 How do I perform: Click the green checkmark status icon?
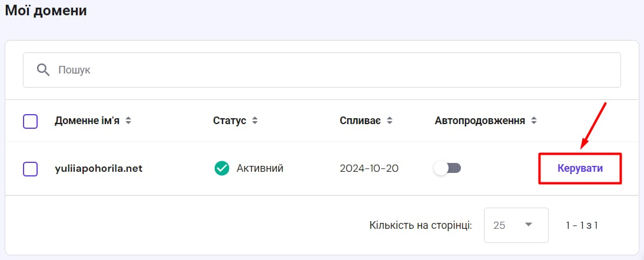(222, 168)
